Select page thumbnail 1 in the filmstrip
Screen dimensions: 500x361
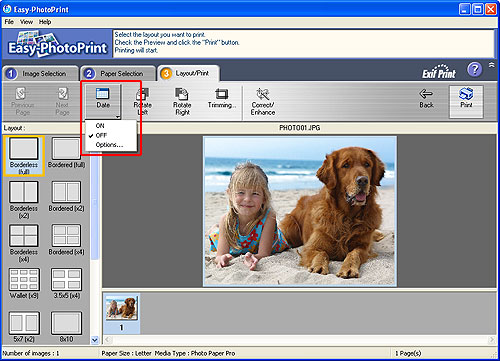121,313
